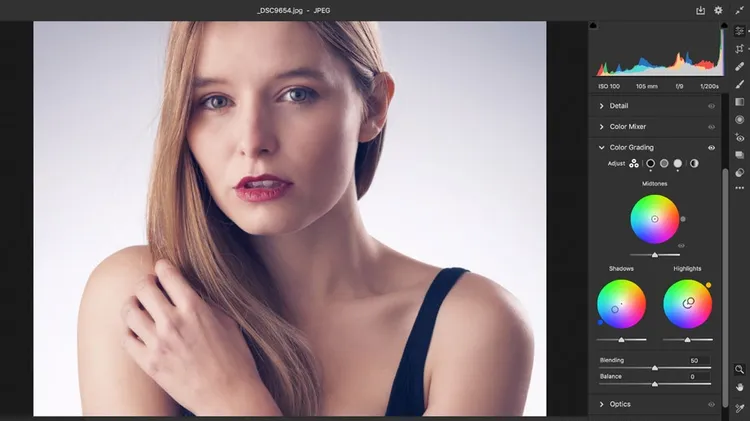Image resolution: width=750 pixels, height=421 pixels.
Task: Select the Red Eye removal tool
Action: [739, 137]
